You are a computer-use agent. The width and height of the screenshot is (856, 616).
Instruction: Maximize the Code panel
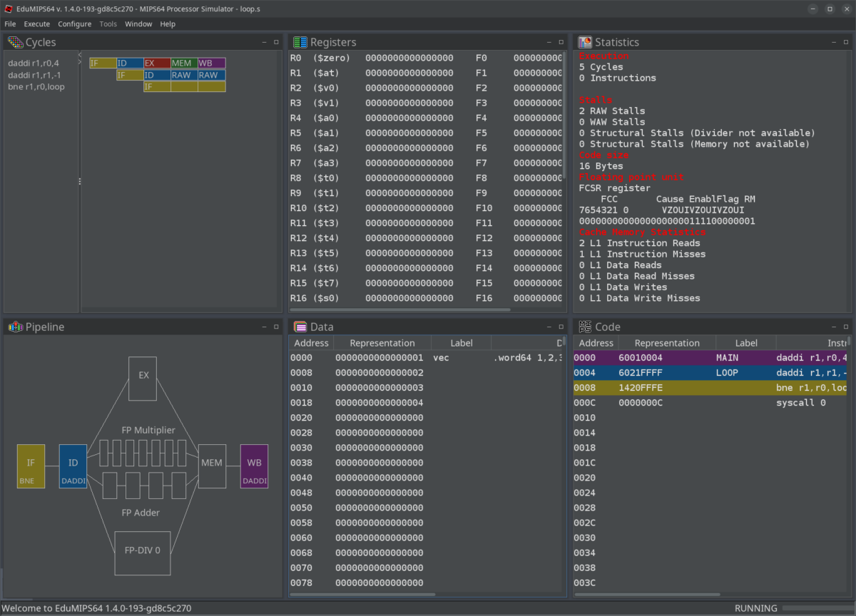click(x=846, y=327)
